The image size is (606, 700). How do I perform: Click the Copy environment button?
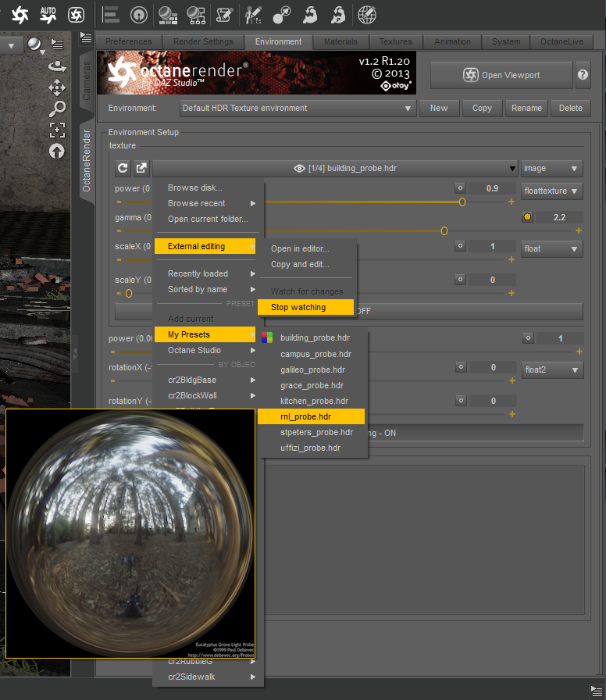tap(482, 108)
